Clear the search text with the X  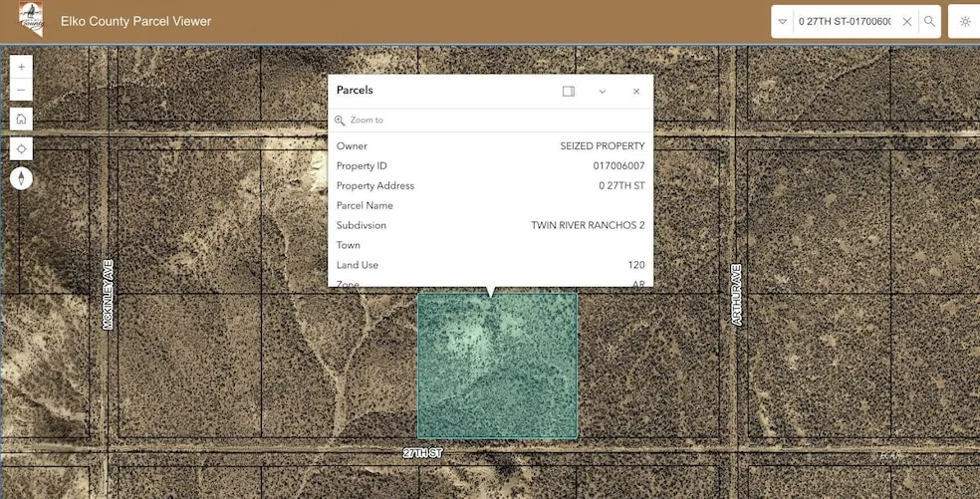906,22
